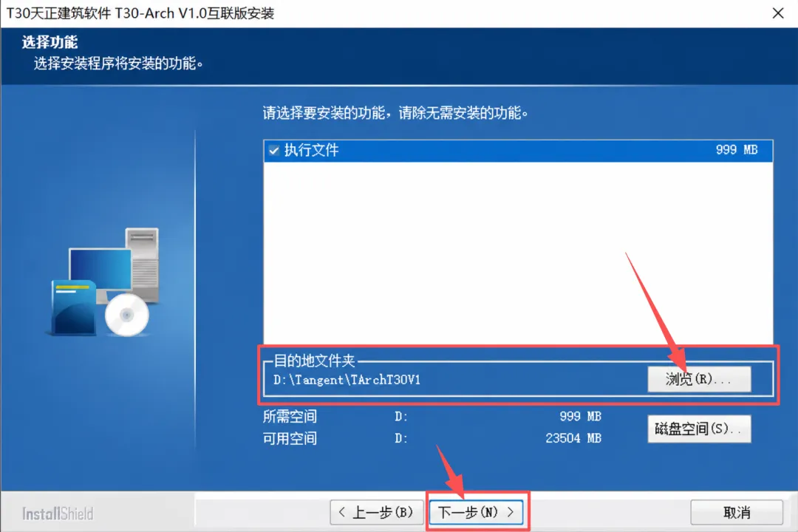Viewport: 798px width, 532px height.
Task: Click the 浏览(R)... browse button
Action: (699, 379)
